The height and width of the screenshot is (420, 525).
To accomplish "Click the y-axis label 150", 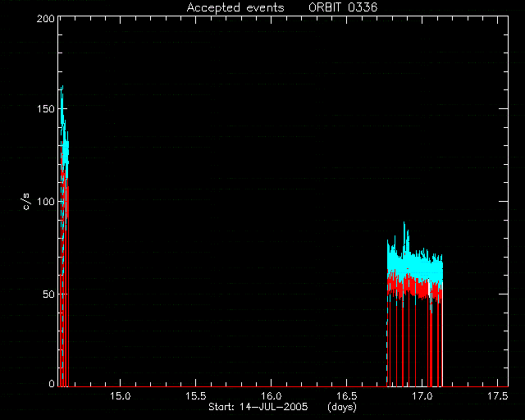I will click(46, 109).
